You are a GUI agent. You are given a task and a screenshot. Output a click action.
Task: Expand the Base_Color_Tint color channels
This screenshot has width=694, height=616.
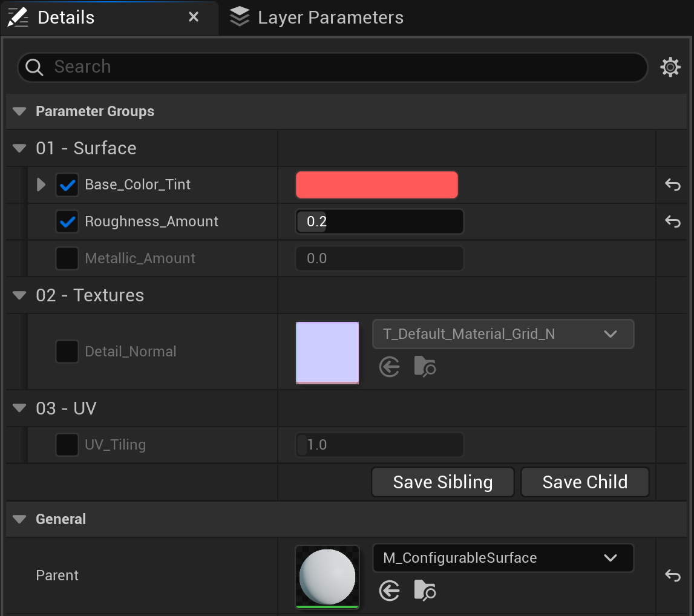(41, 185)
